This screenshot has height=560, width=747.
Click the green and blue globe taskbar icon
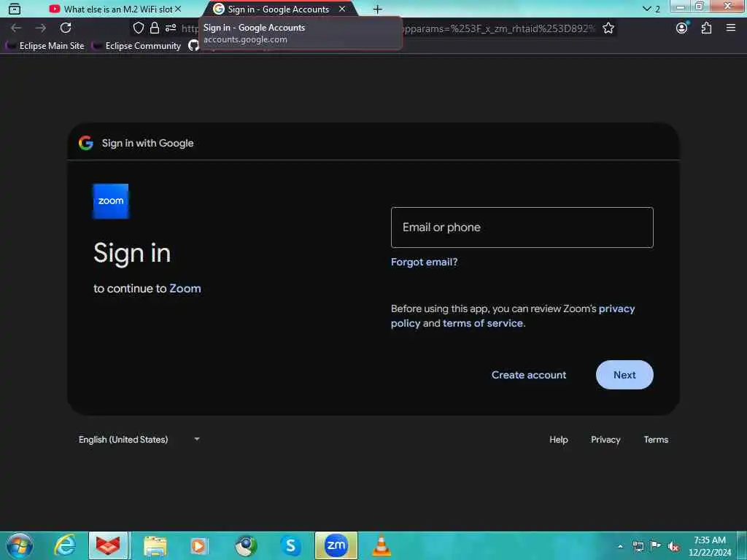click(246, 545)
